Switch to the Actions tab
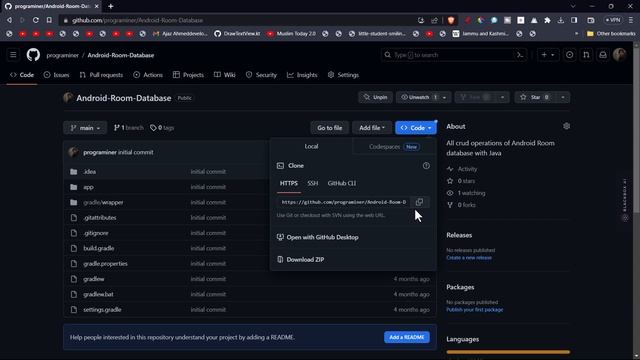The image size is (640, 360). (148, 75)
